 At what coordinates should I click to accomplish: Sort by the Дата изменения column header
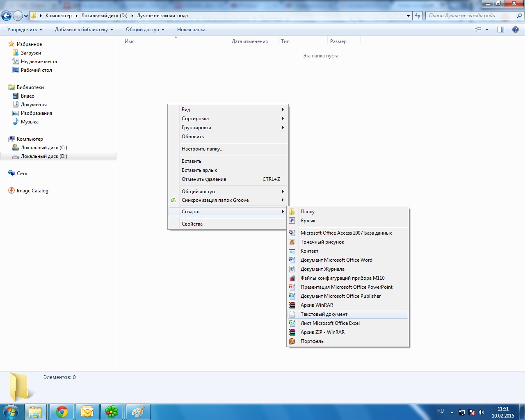249,41
